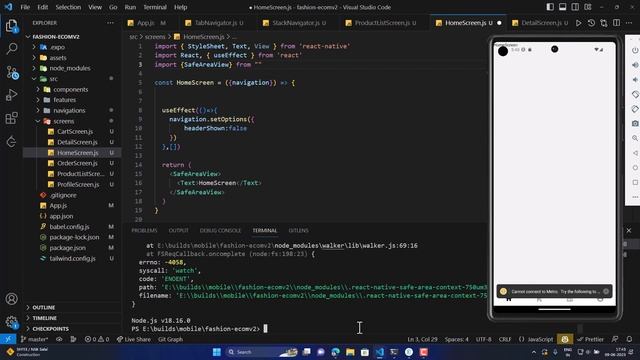Open the Live Share activity bar icon
640x360 pixels.
11,142
